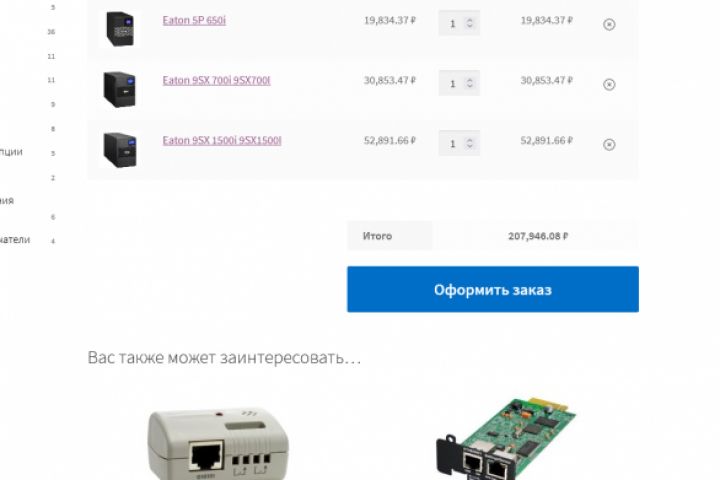
Task: Decrease quantity of Eaton 9SX 700i
Action: (469, 86)
